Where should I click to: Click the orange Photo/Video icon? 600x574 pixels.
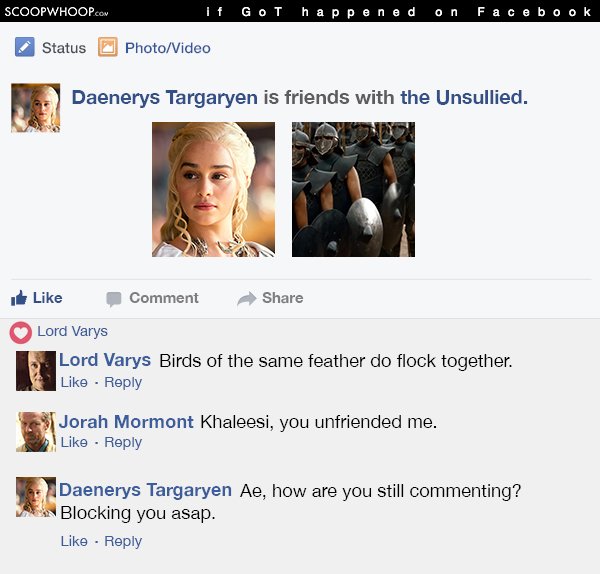pos(108,47)
